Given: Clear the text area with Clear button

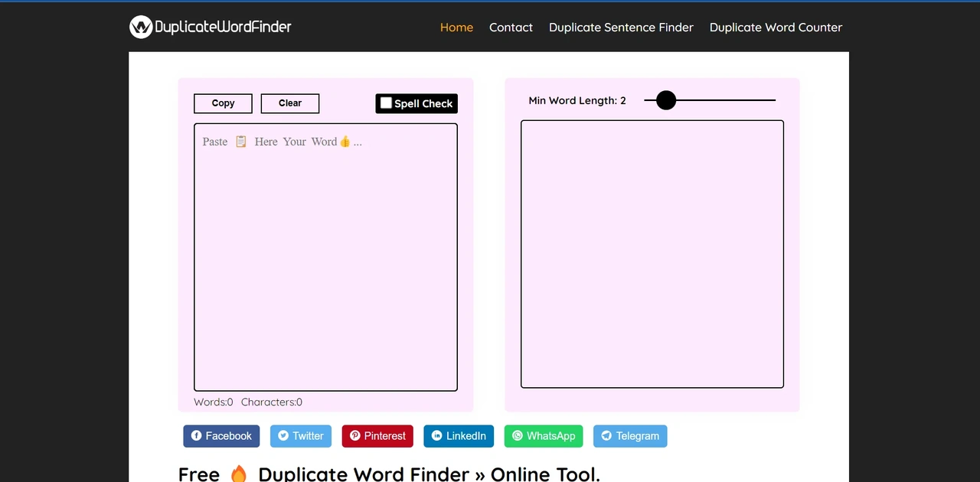Looking at the screenshot, I should coord(289,103).
